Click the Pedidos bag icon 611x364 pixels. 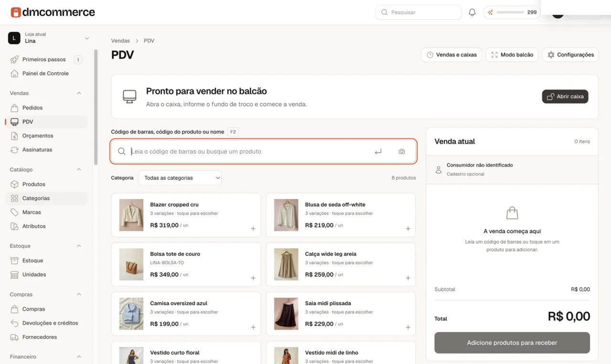point(14,108)
